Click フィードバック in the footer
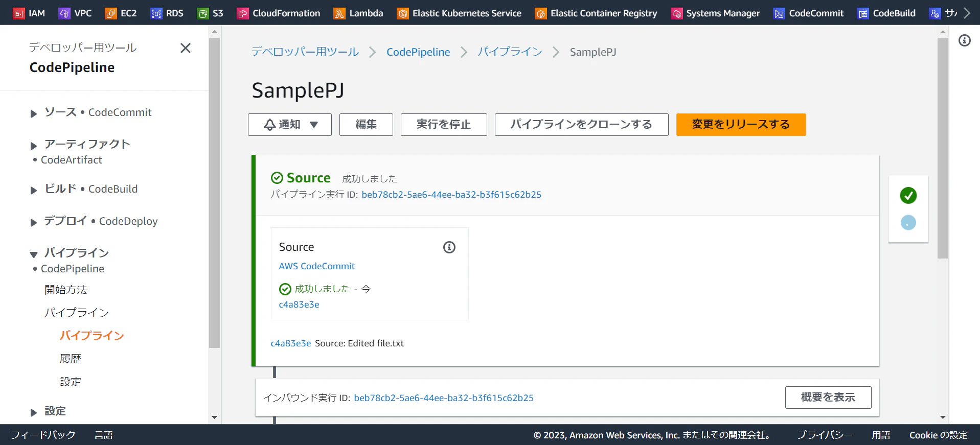980x445 pixels. (x=43, y=435)
